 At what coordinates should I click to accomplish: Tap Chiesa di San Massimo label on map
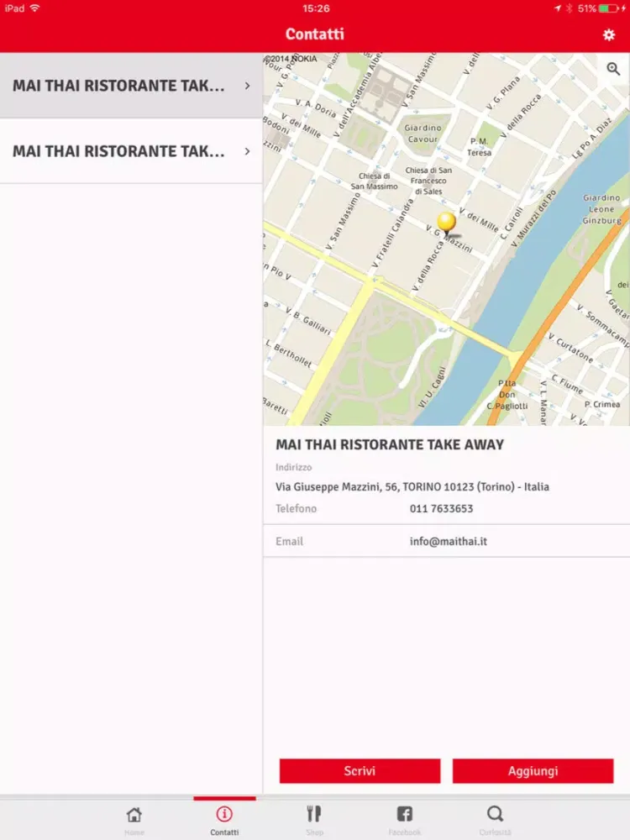pyautogui.click(x=374, y=181)
